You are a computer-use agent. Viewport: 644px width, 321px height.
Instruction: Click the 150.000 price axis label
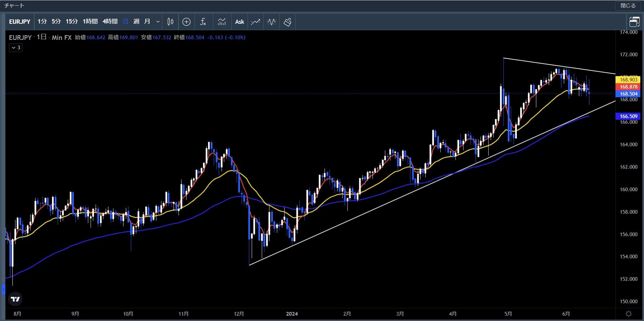coord(629,301)
